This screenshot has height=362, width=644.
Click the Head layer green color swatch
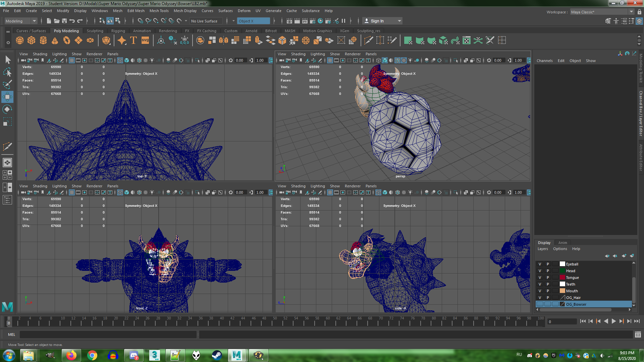click(562, 271)
